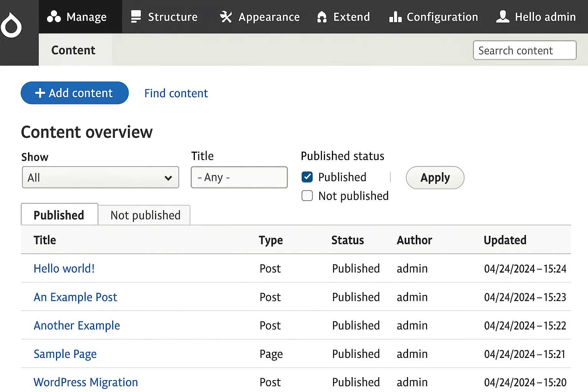Click the plus icon on Add content
This screenshot has height=392, width=588.
click(40, 93)
